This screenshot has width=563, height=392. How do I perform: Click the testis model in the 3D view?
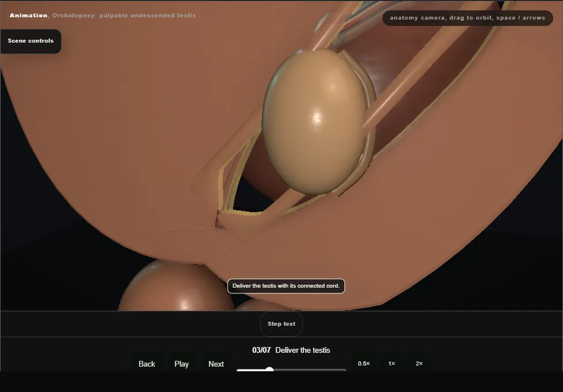click(316, 122)
